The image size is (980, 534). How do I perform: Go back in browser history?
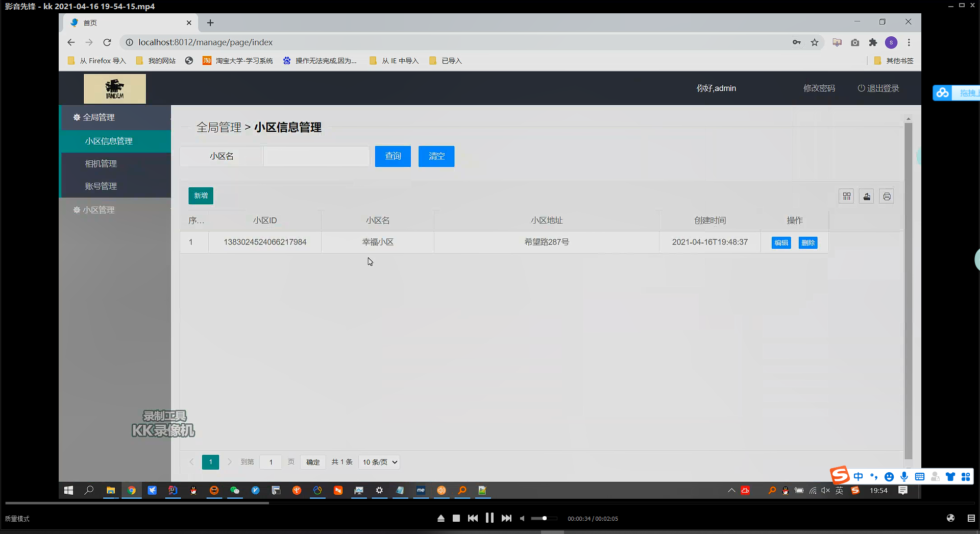[x=71, y=42]
